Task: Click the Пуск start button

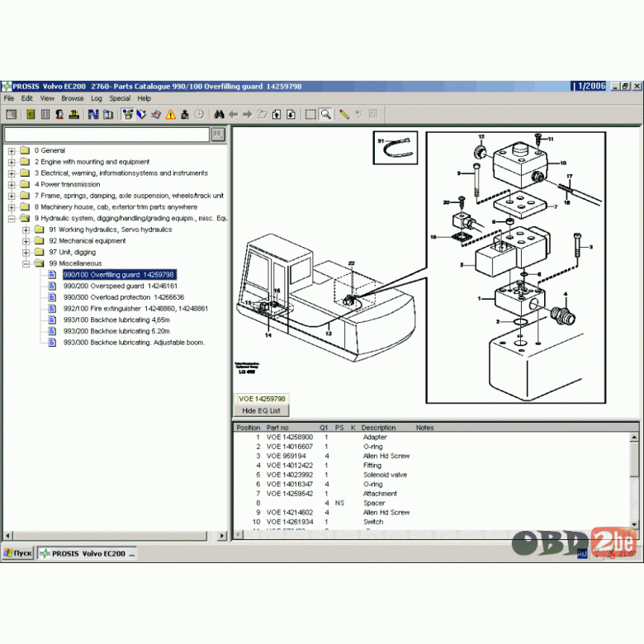Action: pyautogui.click(x=17, y=553)
